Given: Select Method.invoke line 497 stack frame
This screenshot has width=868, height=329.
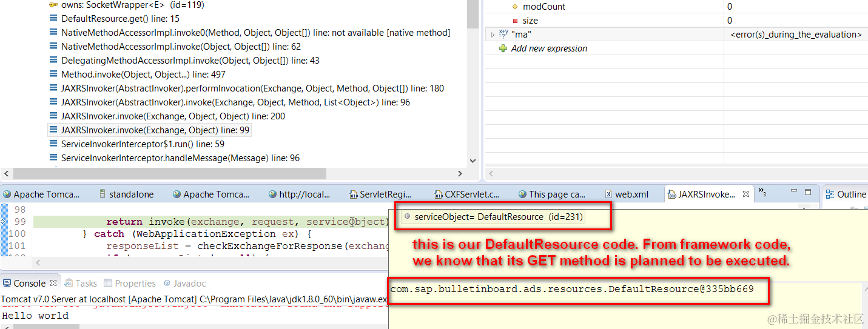Looking at the screenshot, I should (143, 75).
